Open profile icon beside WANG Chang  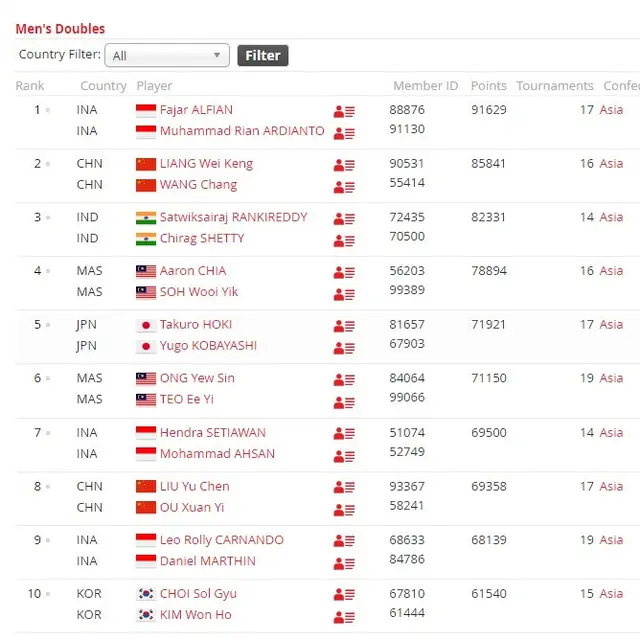click(x=344, y=187)
